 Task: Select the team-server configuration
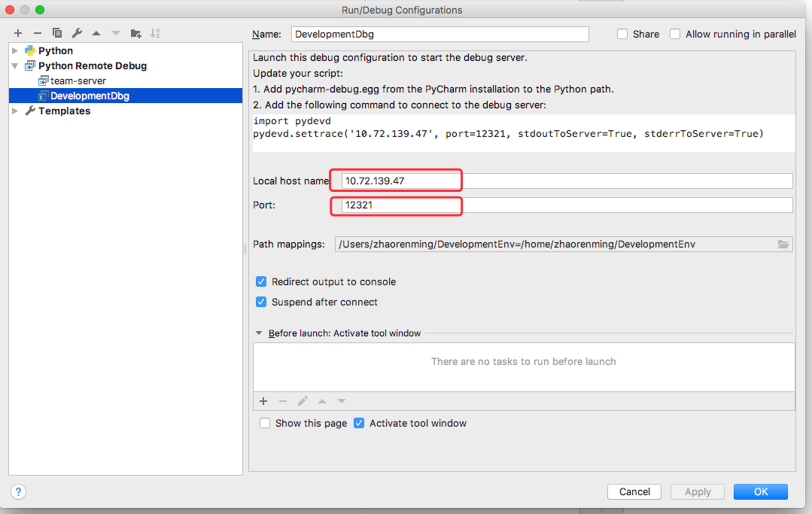coord(78,81)
